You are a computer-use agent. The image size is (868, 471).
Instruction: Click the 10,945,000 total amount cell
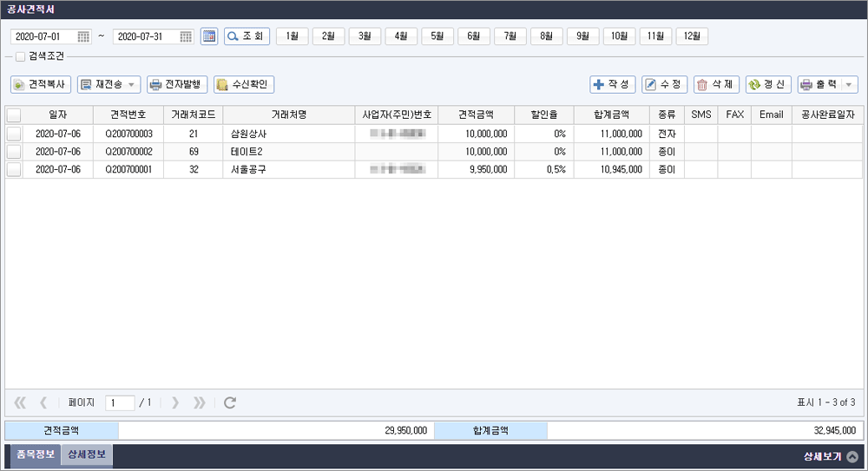tap(612, 169)
